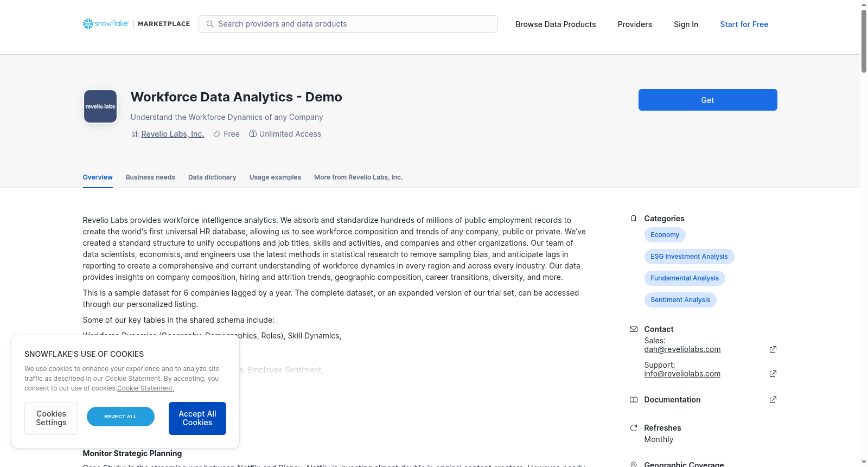Select the Overview tab

[98, 177]
